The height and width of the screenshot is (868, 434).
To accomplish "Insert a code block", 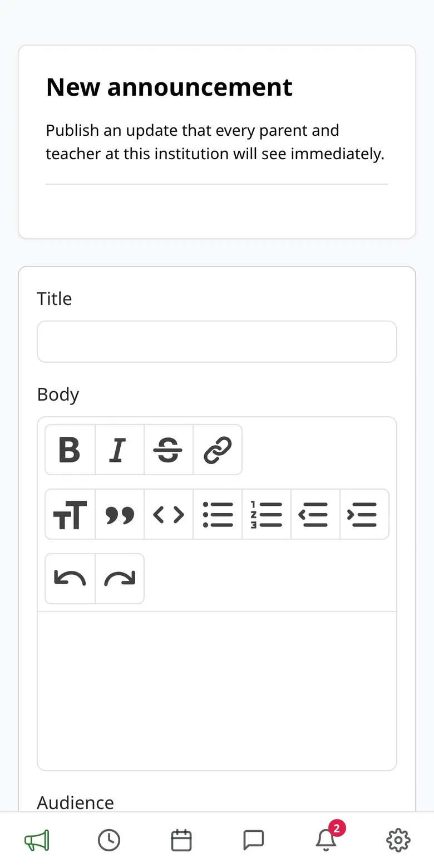I will point(169,514).
